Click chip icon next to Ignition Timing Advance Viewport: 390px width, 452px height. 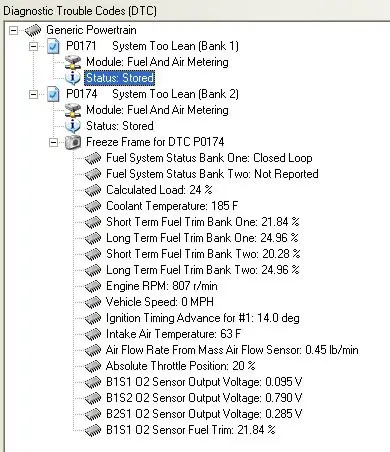(x=93, y=318)
